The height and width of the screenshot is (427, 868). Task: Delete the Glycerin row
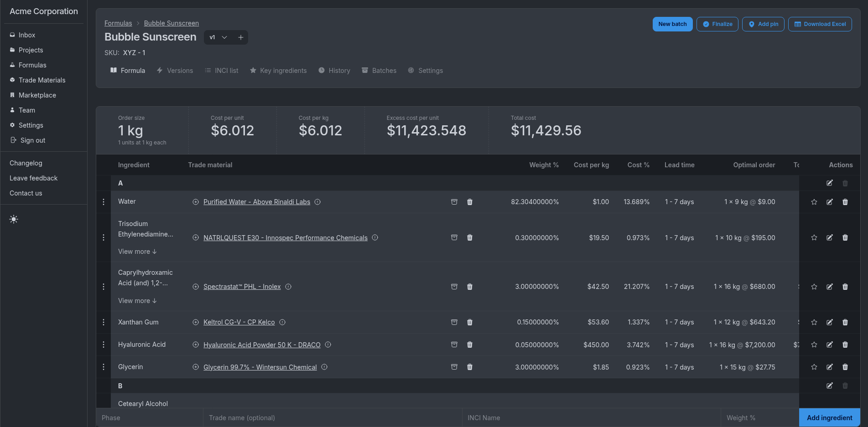(845, 367)
